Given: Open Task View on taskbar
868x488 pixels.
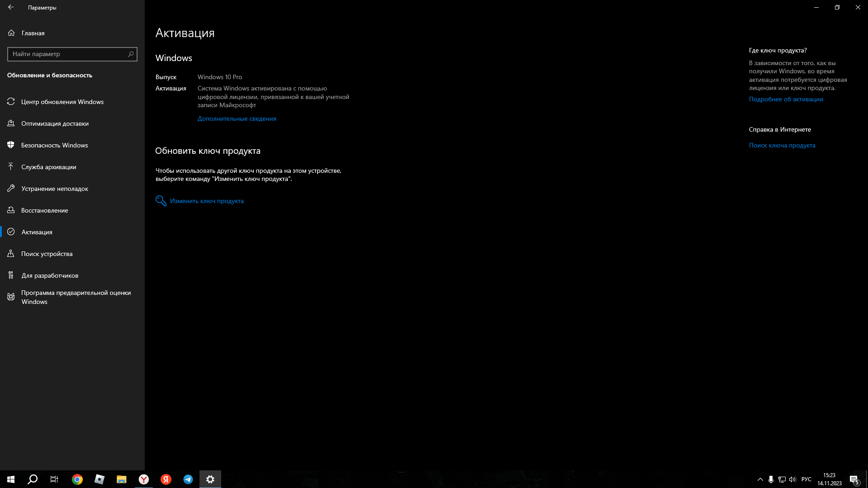Looking at the screenshot, I should [x=54, y=479].
